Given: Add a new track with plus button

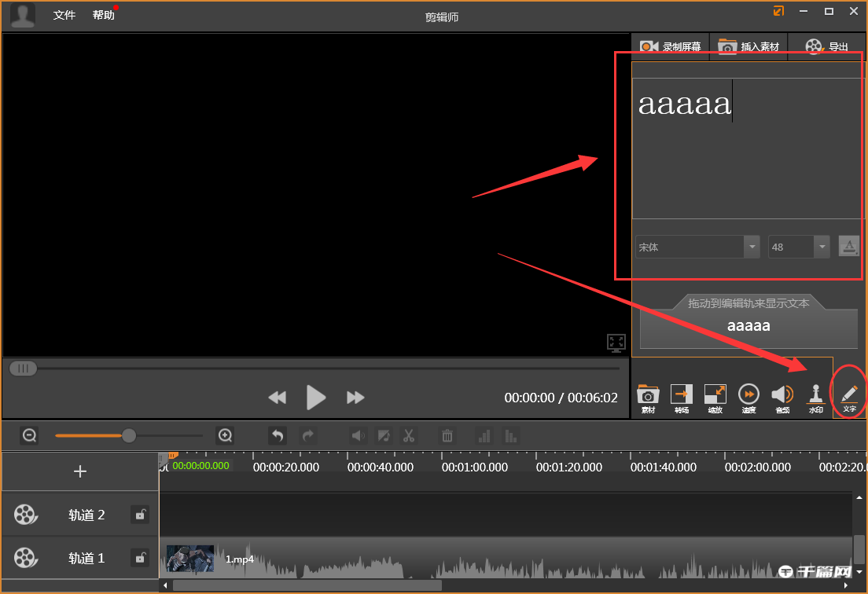Looking at the screenshot, I should tap(80, 471).
